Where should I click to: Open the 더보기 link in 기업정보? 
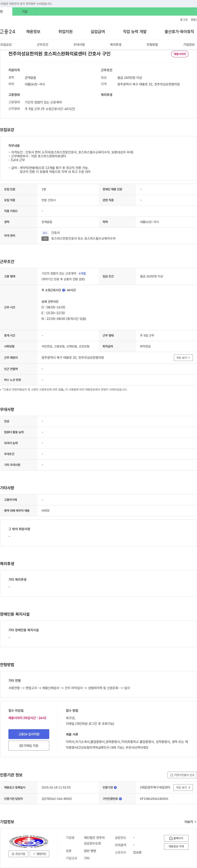point(190,822)
